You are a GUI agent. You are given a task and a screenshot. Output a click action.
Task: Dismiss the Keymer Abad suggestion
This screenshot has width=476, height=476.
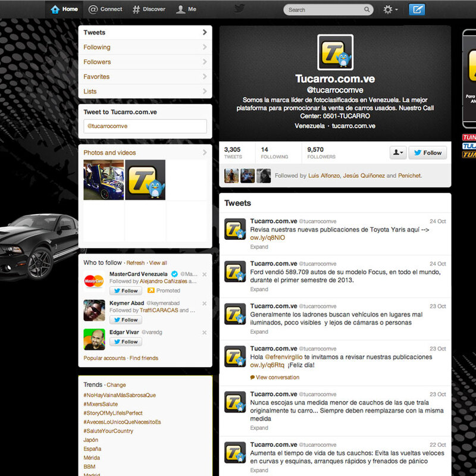coord(204,303)
